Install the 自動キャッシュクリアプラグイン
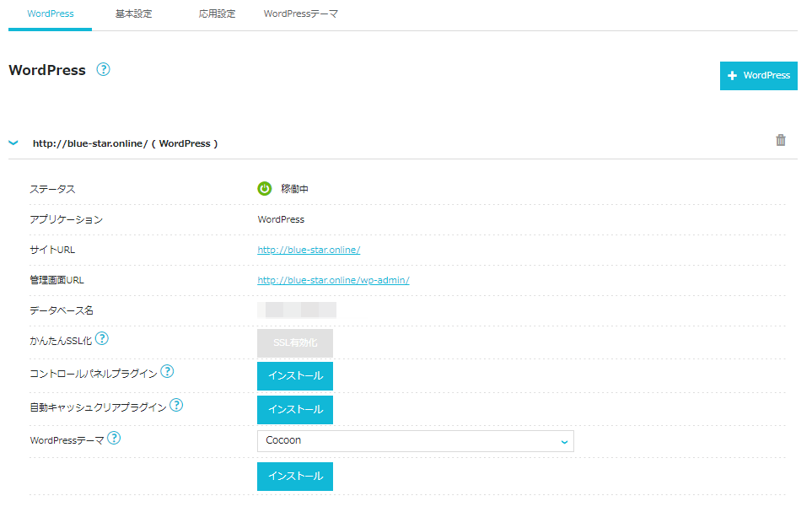812x512 pixels. (x=295, y=410)
